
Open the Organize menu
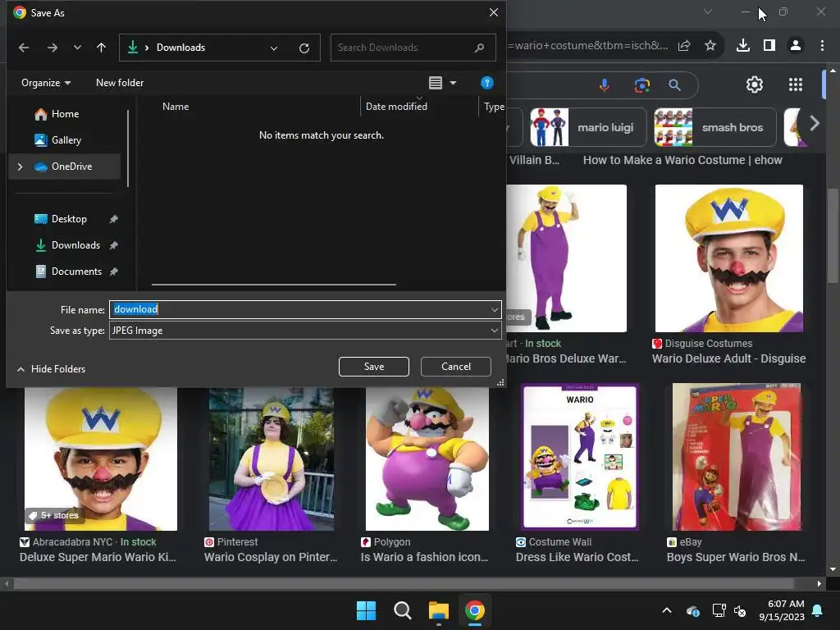click(46, 83)
